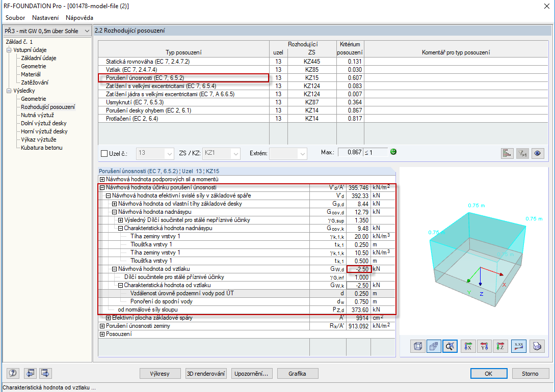Collapse the Vstupní údaje tree node
This screenshot has width=555, height=392.
pos(9,50)
